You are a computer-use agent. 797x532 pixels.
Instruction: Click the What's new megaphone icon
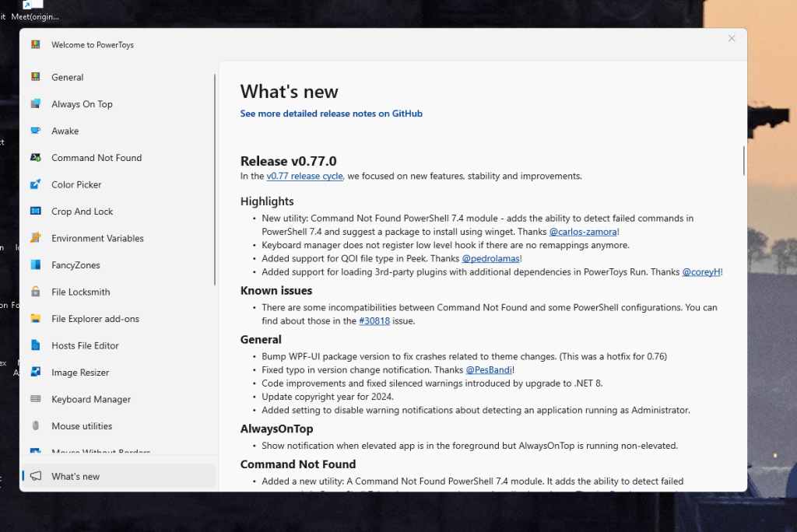tap(36, 476)
